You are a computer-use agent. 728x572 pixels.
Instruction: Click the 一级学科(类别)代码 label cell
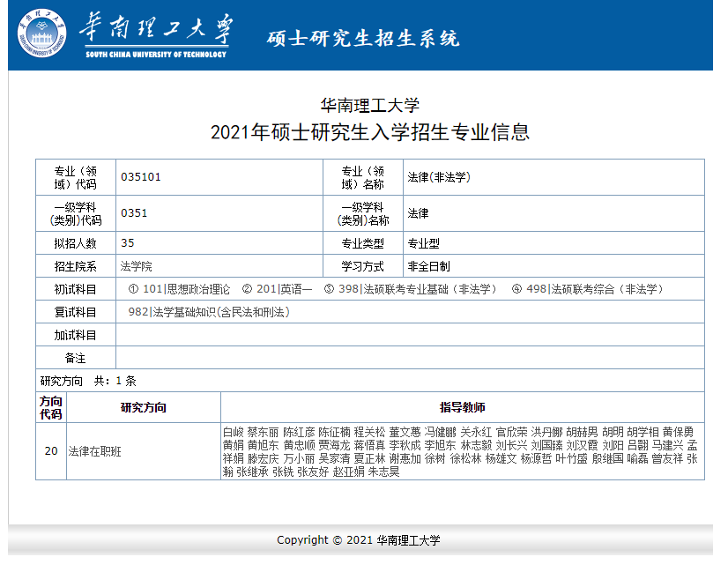tap(76, 213)
